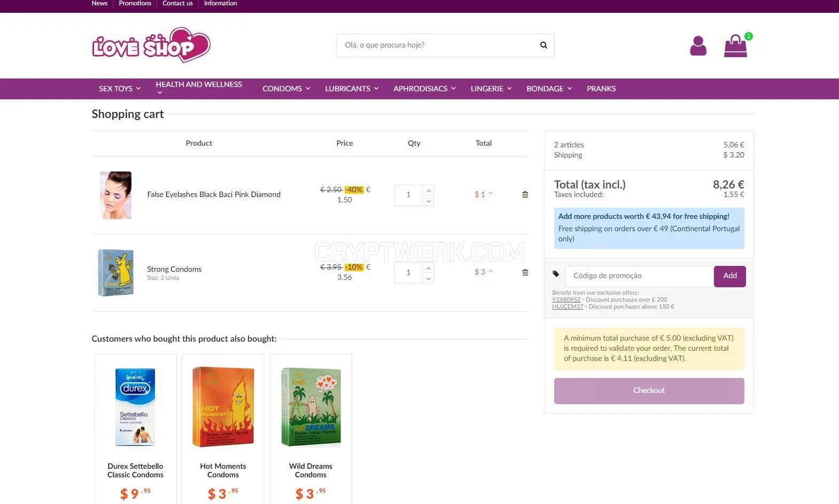
Task: Click the Durex Settebello $9.95 price
Action: pyautogui.click(x=135, y=493)
